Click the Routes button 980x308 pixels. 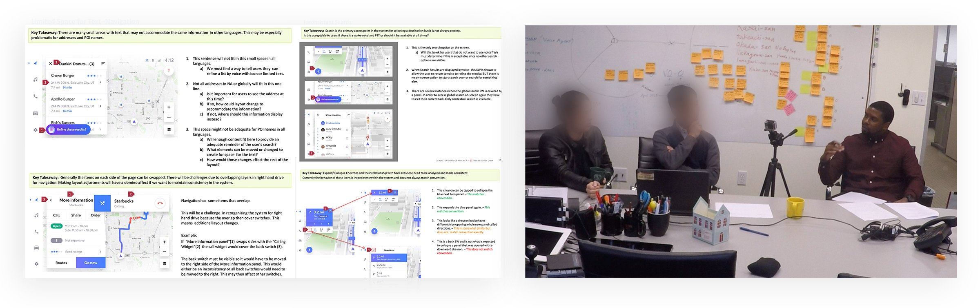click(61, 263)
